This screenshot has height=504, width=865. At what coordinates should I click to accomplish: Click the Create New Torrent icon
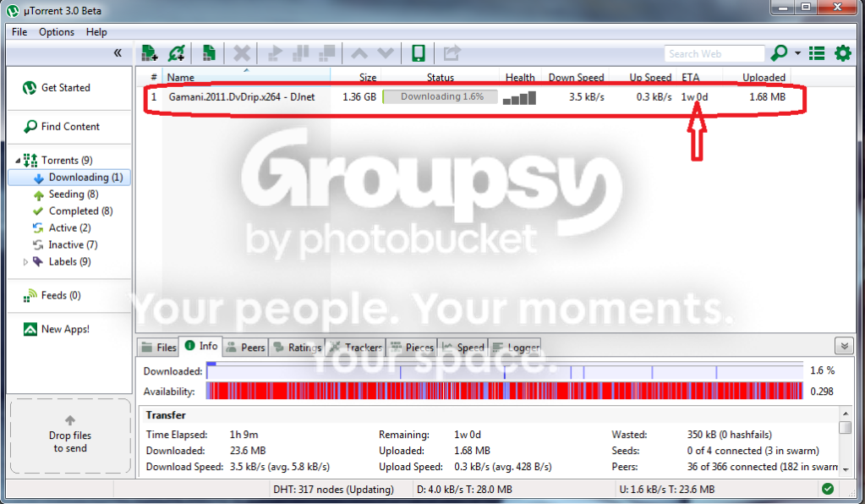click(x=209, y=53)
